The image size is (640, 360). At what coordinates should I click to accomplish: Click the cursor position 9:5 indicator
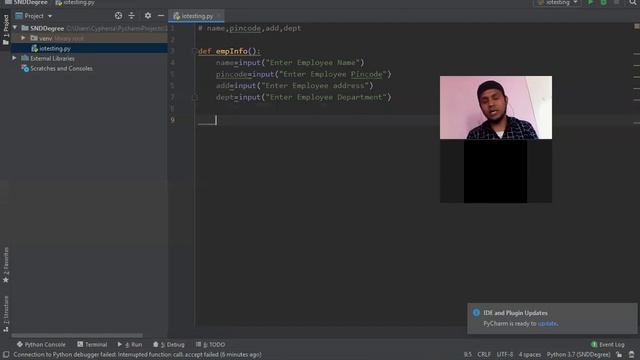click(468, 355)
